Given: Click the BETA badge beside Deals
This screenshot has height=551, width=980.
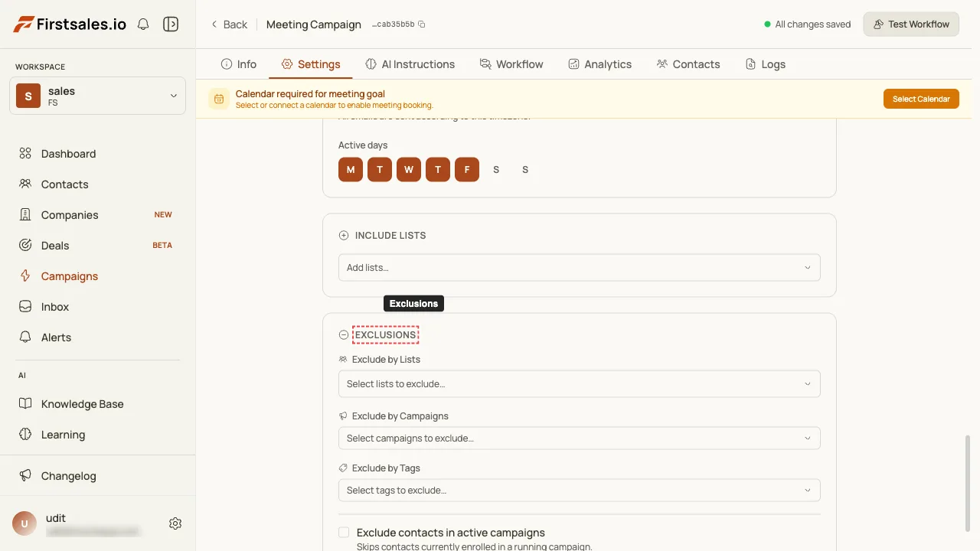Looking at the screenshot, I should pos(162,246).
